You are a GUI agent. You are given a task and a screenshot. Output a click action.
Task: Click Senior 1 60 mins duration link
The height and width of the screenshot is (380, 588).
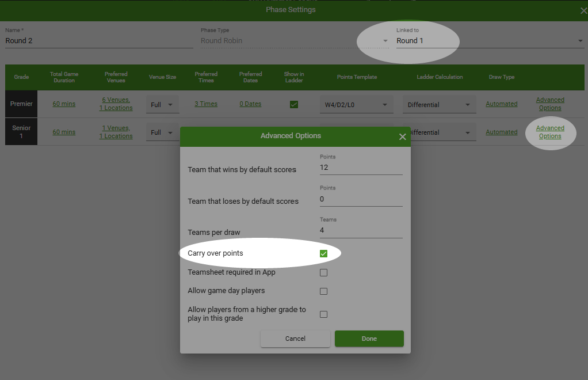(64, 132)
